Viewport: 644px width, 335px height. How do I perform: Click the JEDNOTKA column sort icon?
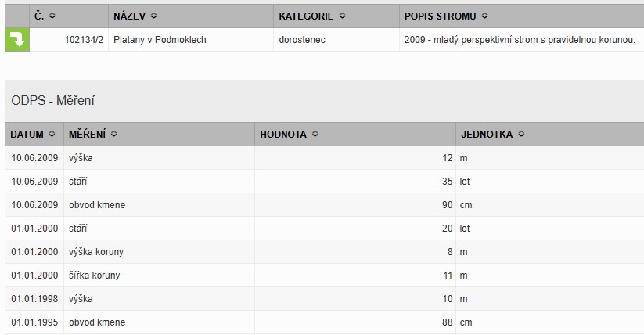tap(521, 135)
